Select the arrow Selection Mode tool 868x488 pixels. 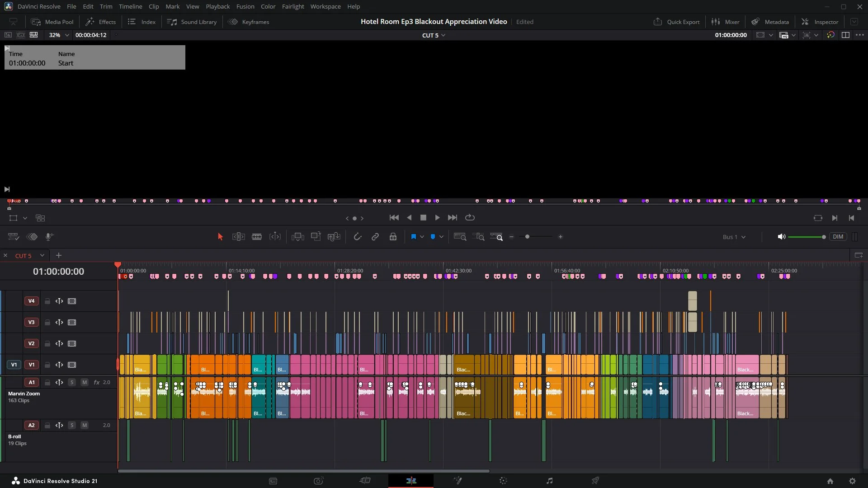[220, 237]
